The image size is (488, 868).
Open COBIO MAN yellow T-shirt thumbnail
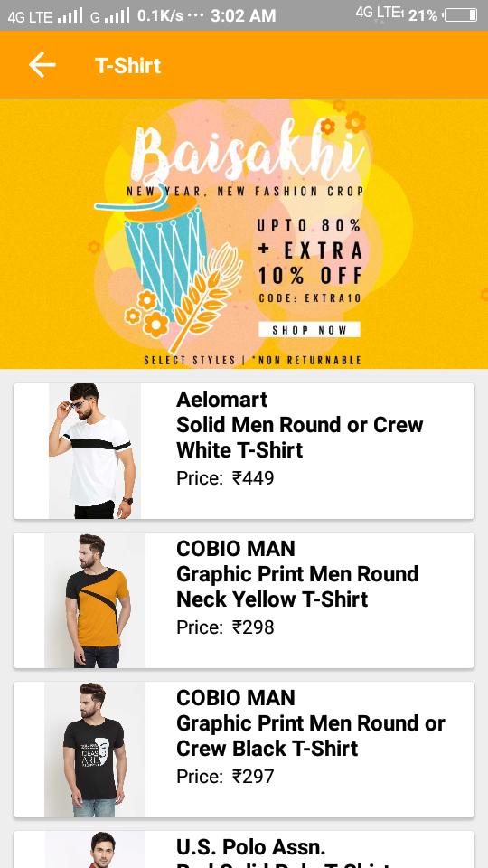pos(95,600)
